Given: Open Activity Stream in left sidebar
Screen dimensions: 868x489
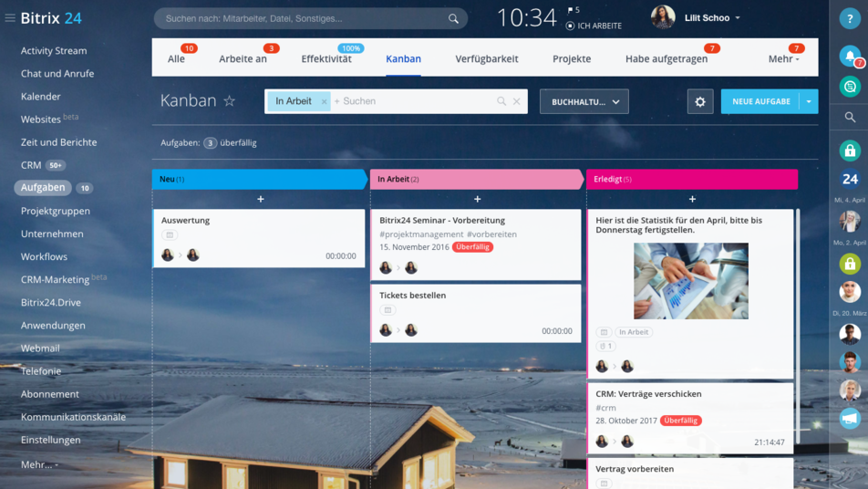Looking at the screenshot, I should pyautogui.click(x=54, y=51).
